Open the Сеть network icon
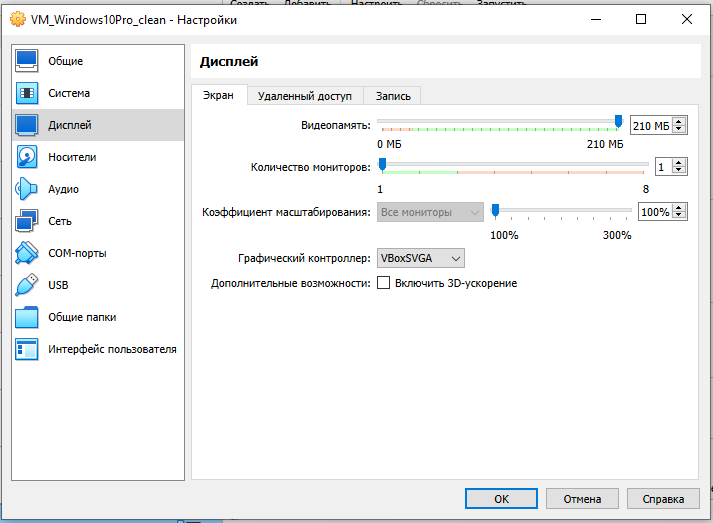The image size is (713, 523). (27, 221)
